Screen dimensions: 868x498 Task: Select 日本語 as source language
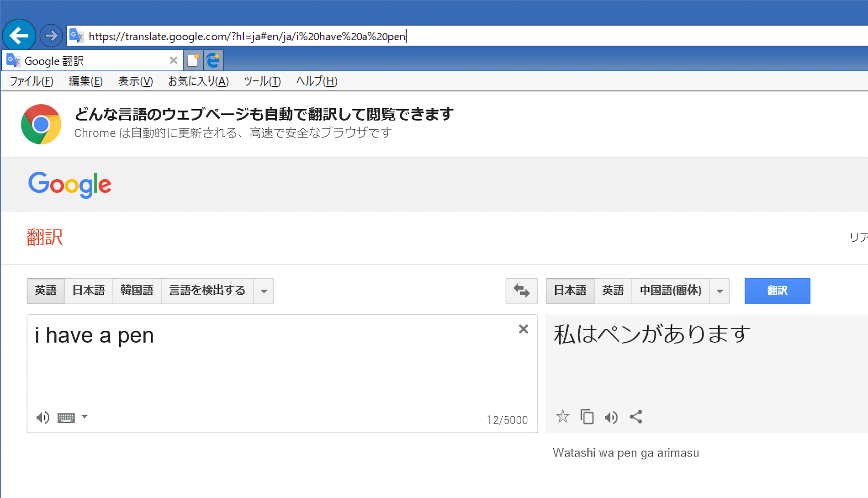(x=89, y=291)
